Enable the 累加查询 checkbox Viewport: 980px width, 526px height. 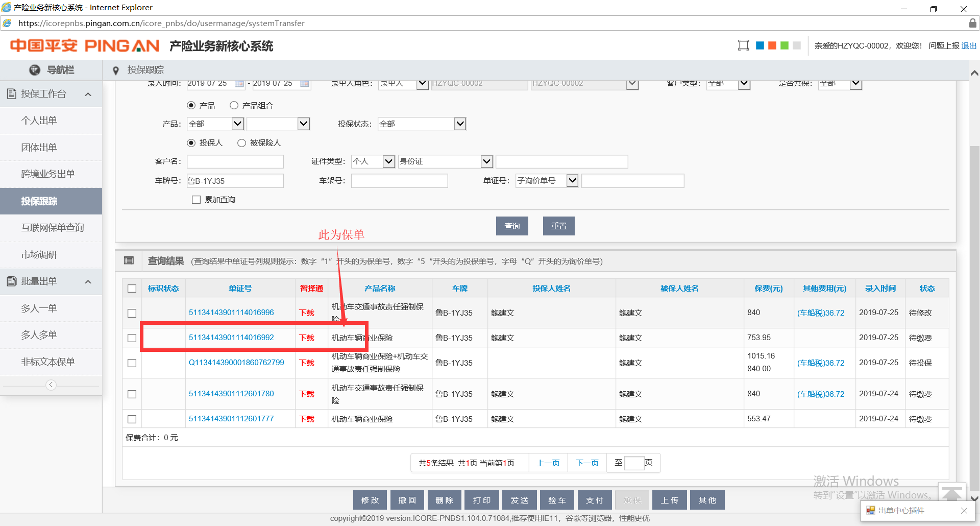point(196,200)
